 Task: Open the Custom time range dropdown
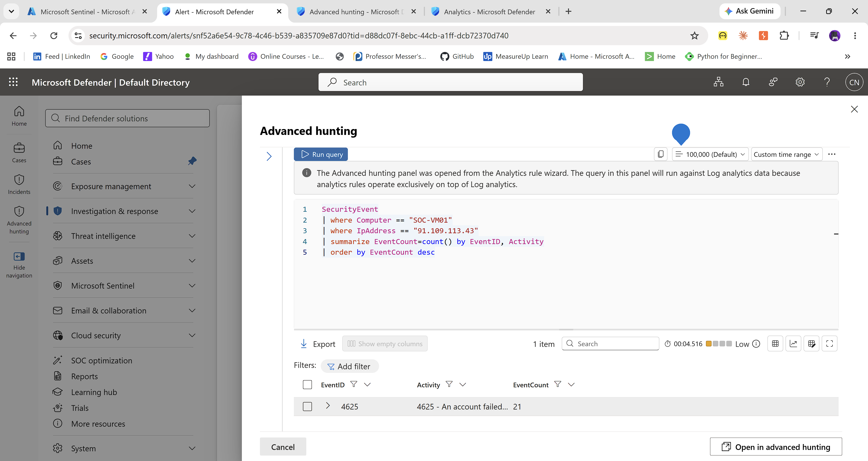tap(786, 154)
